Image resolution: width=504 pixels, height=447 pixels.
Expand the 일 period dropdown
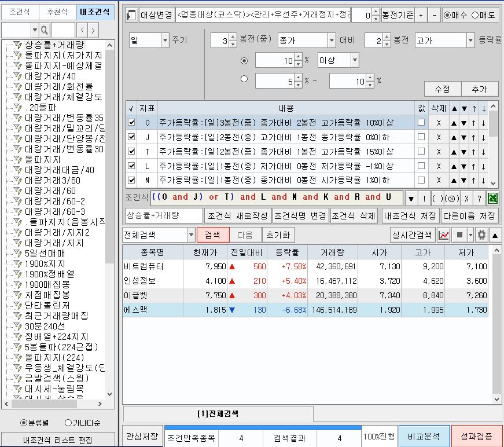click(164, 41)
